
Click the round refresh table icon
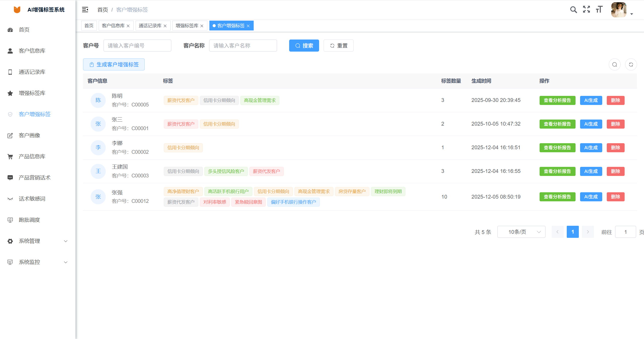click(631, 65)
